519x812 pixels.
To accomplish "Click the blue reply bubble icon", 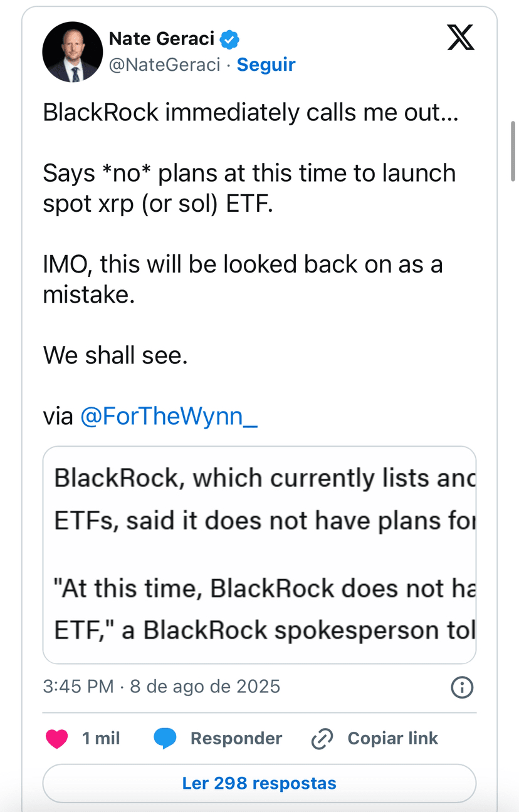I will (165, 739).
